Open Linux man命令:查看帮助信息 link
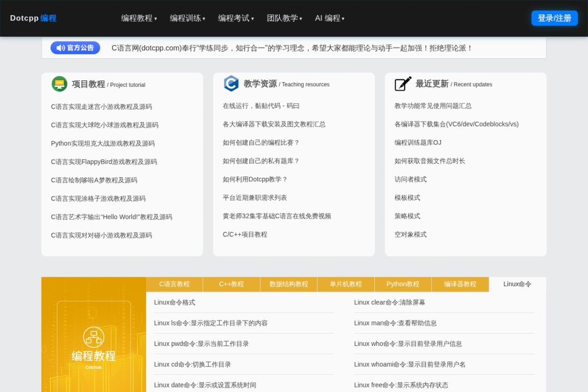 (395, 323)
